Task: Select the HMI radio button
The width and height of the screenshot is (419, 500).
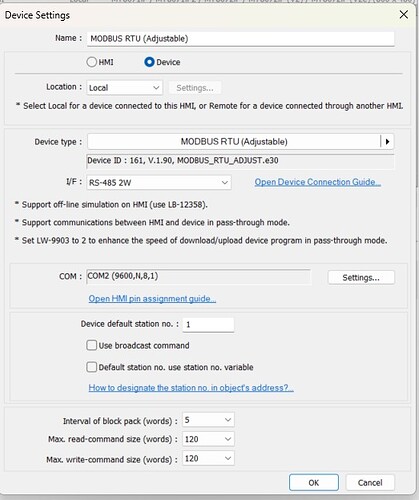Action: pyautogui.click(x=92, y=62)
